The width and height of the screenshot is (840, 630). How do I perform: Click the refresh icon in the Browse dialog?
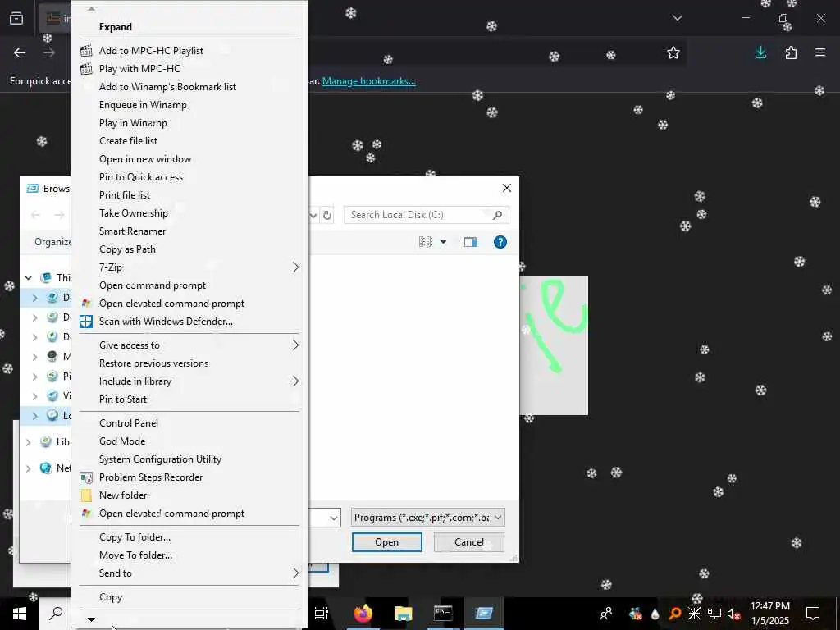click(326, 216)
